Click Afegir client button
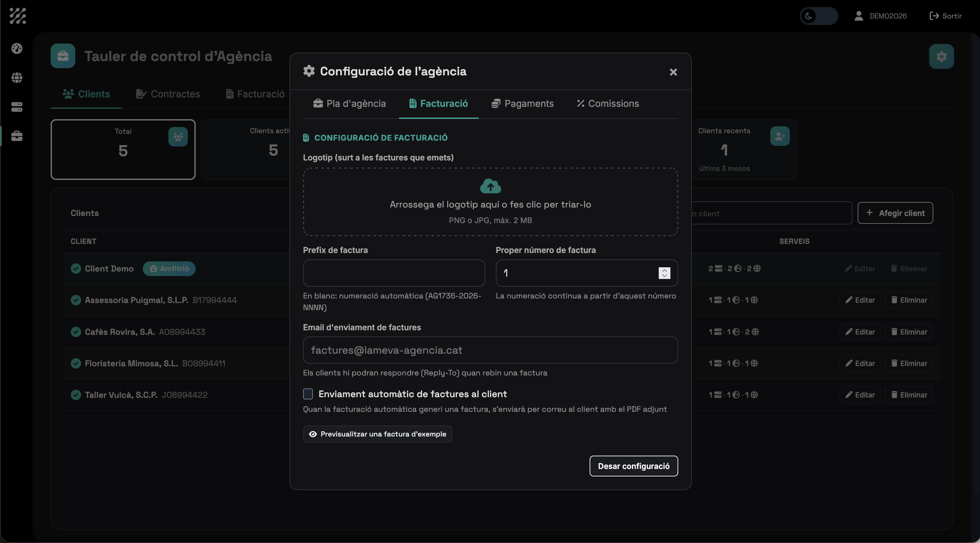The height and width of the screenshot is (543, 980). click(x=895, y=213)
